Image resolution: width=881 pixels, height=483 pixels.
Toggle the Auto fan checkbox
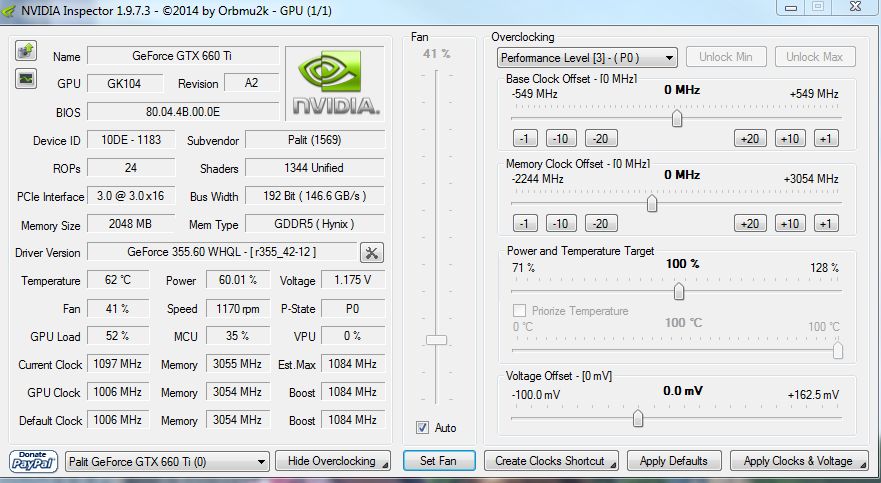(423, 428)
